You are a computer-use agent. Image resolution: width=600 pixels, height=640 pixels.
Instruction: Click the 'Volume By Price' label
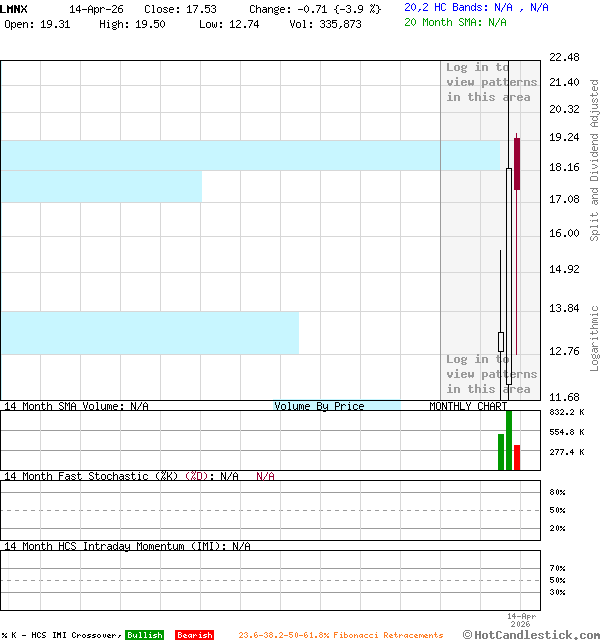[x=319, y=406]
